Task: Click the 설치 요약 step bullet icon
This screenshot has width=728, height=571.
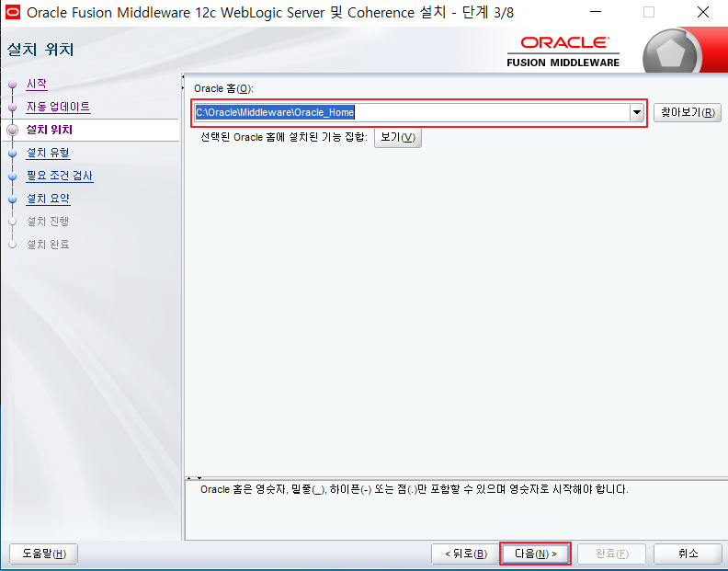Action: coord(13,199)
